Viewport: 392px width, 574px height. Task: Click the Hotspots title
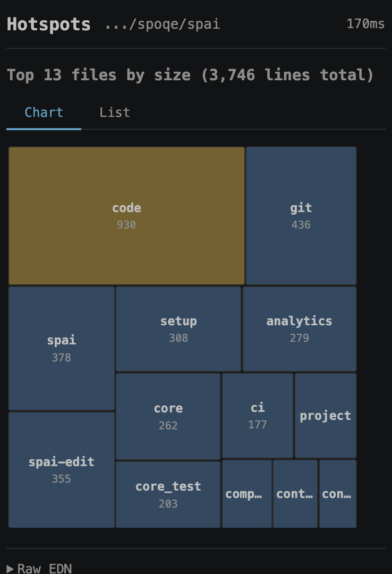pyautogui.click(x=48, y=24)
